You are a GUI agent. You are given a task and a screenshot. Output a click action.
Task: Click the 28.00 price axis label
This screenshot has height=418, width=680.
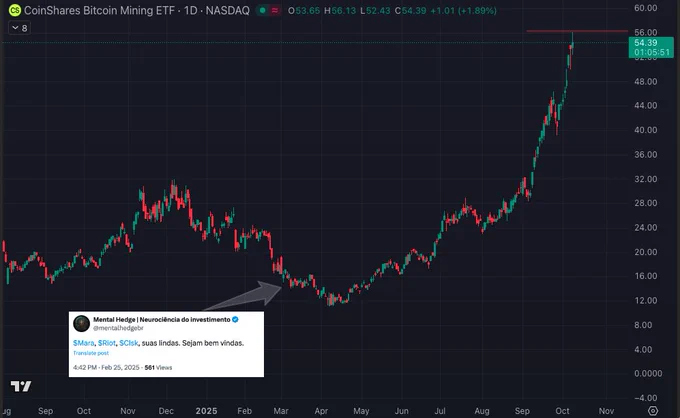click(x=646, y=203)
